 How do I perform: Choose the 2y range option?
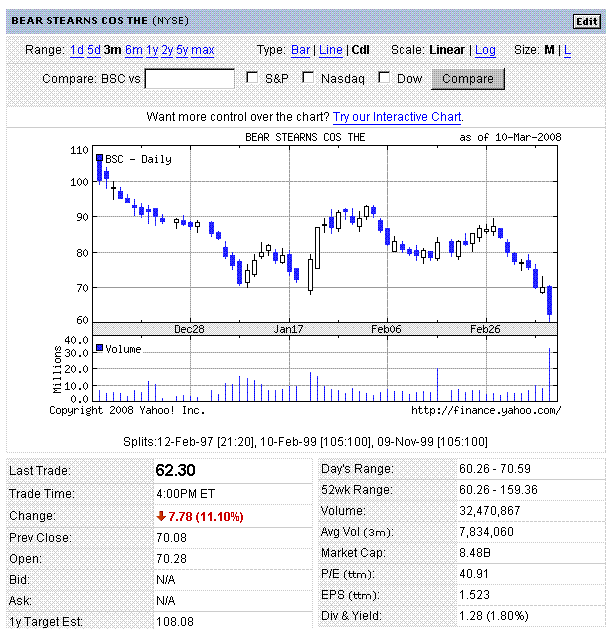point(167,50)
